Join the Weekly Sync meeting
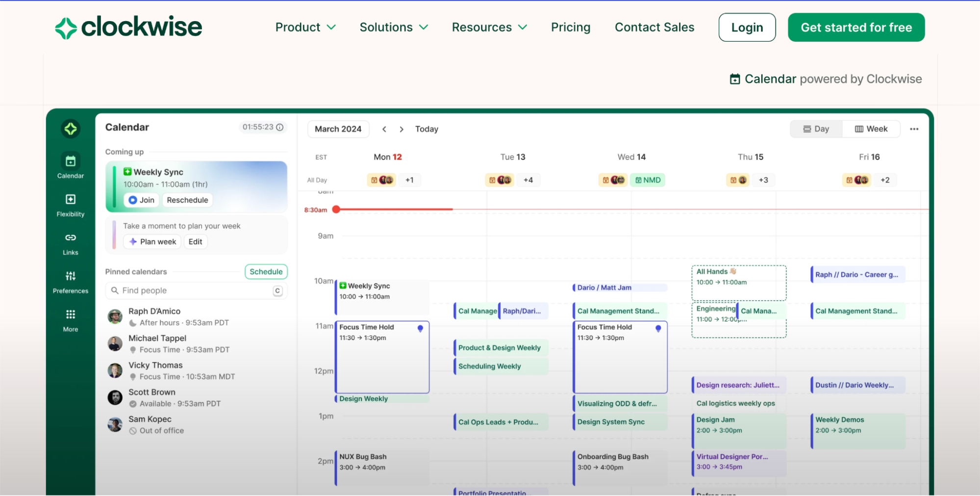The image size is (980, 496). [141, 200]
